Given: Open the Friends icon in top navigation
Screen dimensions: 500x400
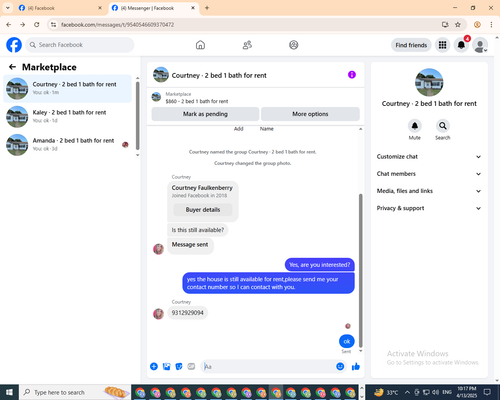Looking at the screenshot, I should 247,45.
